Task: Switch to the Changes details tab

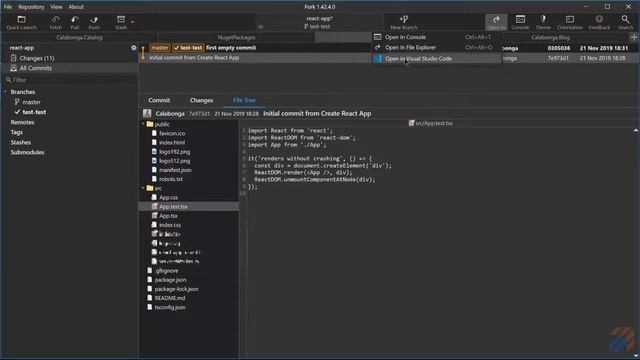Action: pyautogui.click(x=201, y=100)
